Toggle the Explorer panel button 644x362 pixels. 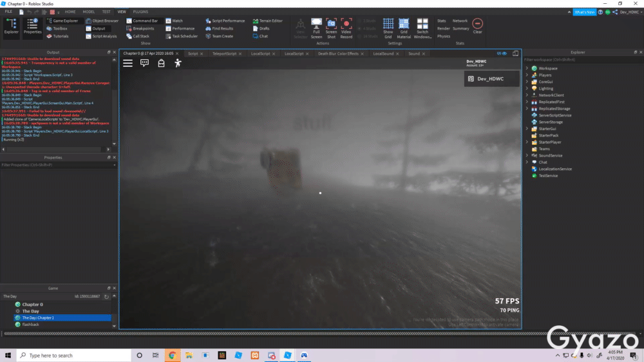(11, 28)
